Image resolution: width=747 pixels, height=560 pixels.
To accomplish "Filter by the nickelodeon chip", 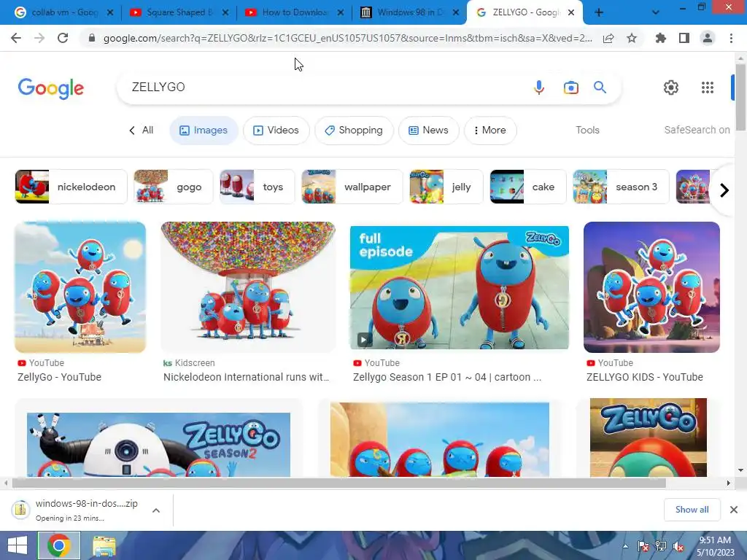I will 71,187.
